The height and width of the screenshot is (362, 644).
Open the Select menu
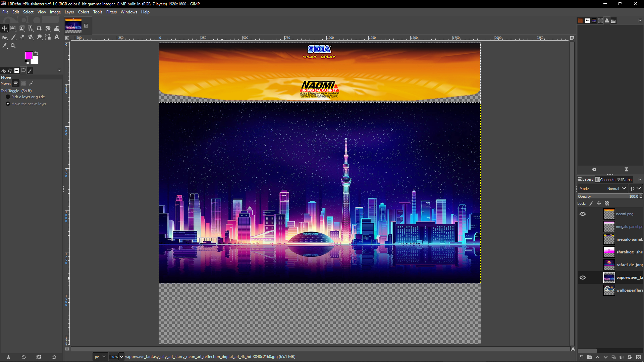click(x=28, y=12)
